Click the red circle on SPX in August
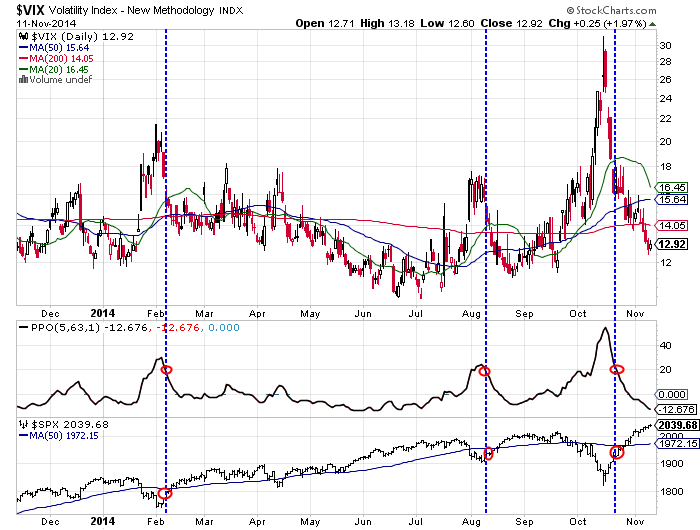The height and width of the screenshot is (530, 700). [488, 455]
